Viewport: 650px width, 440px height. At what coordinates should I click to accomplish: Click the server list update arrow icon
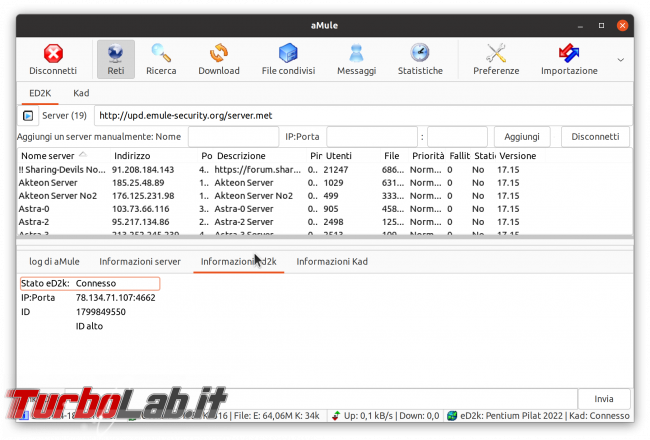pyautogui.click(x=28, y=116)
